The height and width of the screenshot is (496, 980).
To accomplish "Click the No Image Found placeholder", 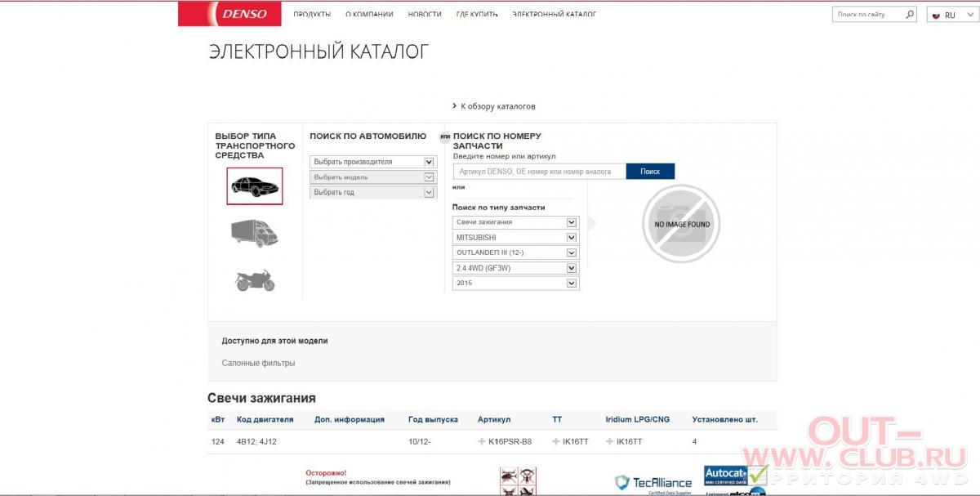I will 682,224.
